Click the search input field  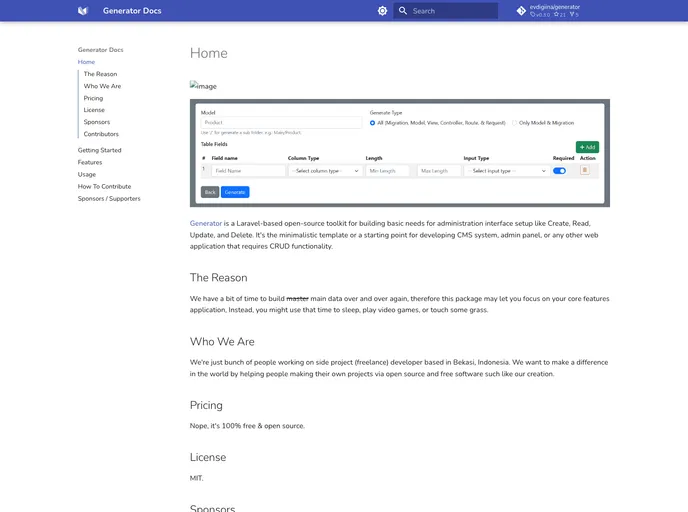point(445,11)
